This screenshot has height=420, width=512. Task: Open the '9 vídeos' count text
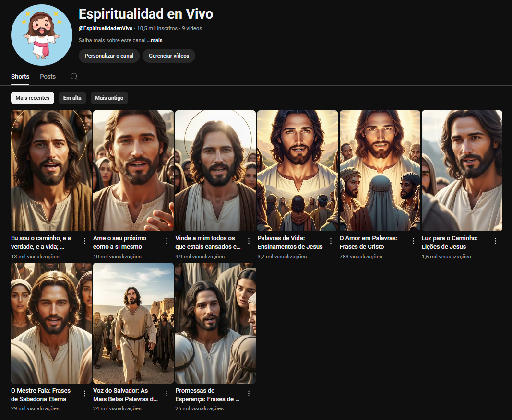pyautogui.click(x=192, y=28)
